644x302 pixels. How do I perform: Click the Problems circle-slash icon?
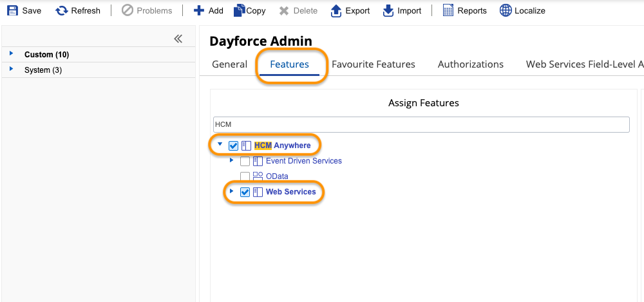[x=128, y=11]
